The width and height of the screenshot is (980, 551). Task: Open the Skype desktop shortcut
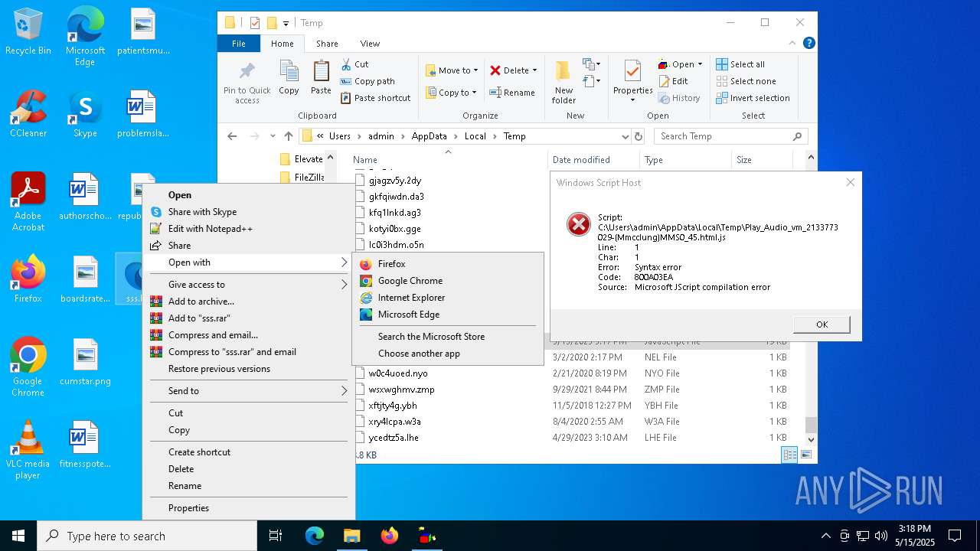click(x=85, y=114)
